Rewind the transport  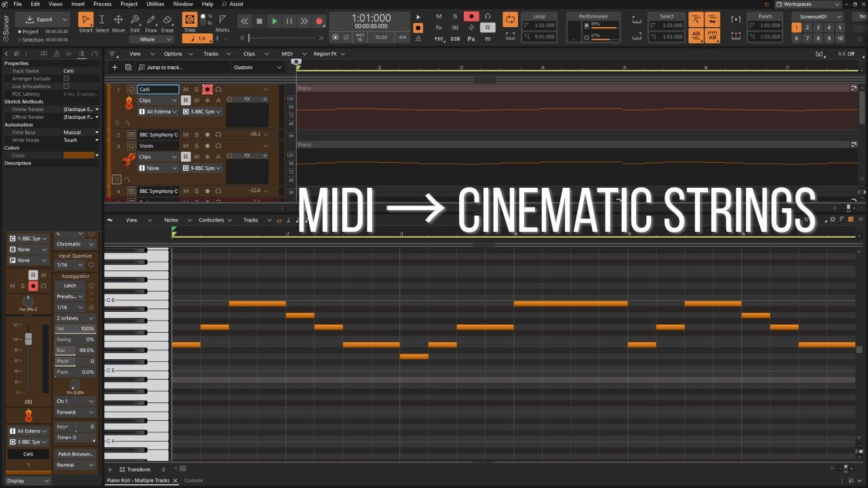click(x=244, y=22)
